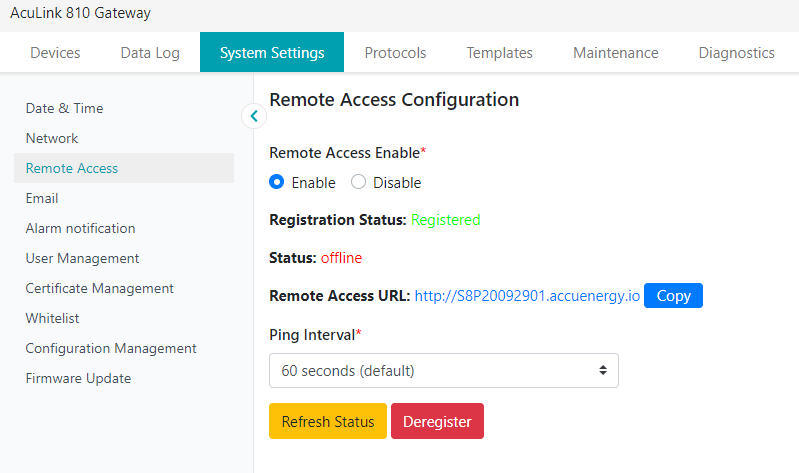
Task: Select Network in the sidebar
Action: (52, 138)
